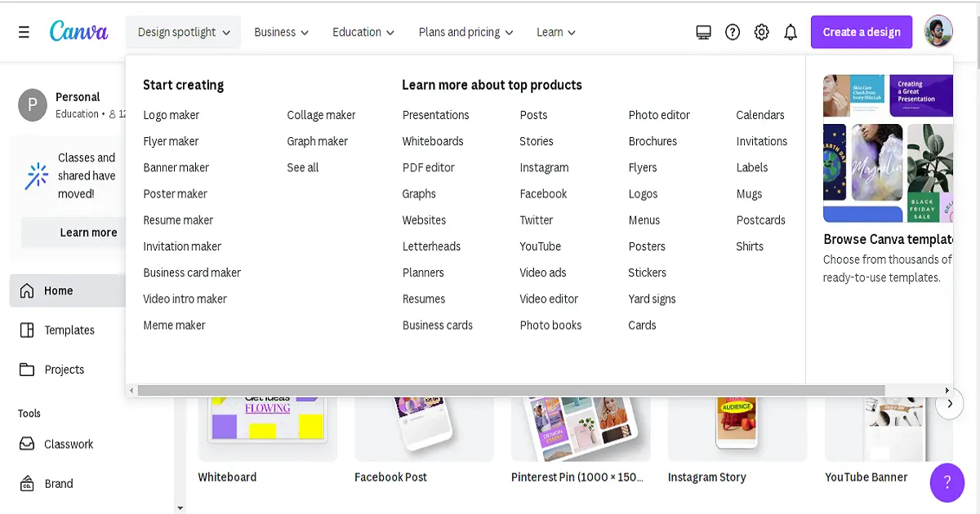Open the Resume maker link
Screen dimensions: 980x514
tap(178, 220)
